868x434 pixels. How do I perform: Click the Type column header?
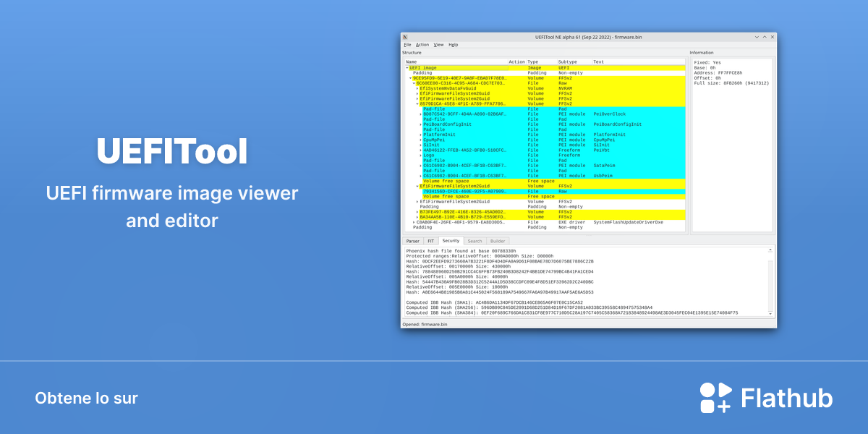coord(542,62)
